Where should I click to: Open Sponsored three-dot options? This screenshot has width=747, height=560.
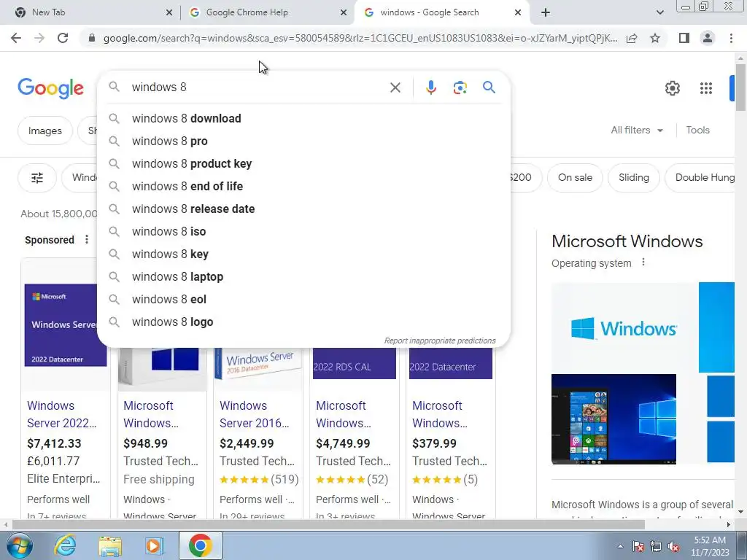[87, 239]
